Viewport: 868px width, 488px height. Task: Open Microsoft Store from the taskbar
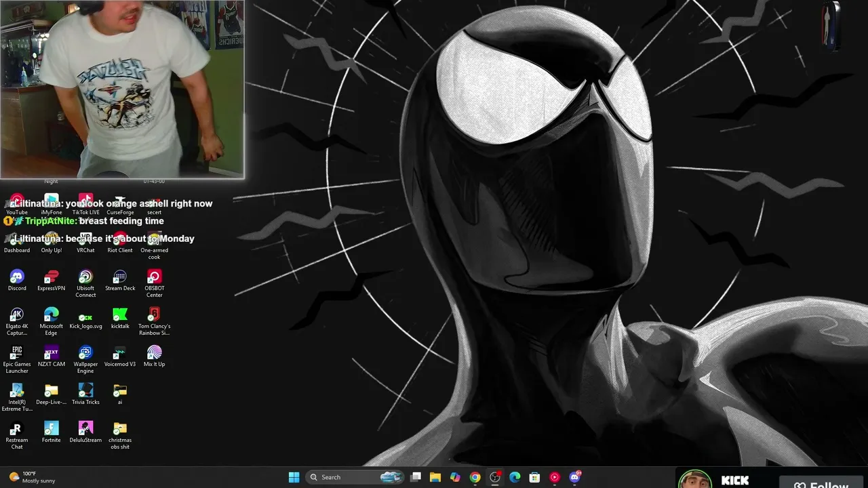(535, 477)
